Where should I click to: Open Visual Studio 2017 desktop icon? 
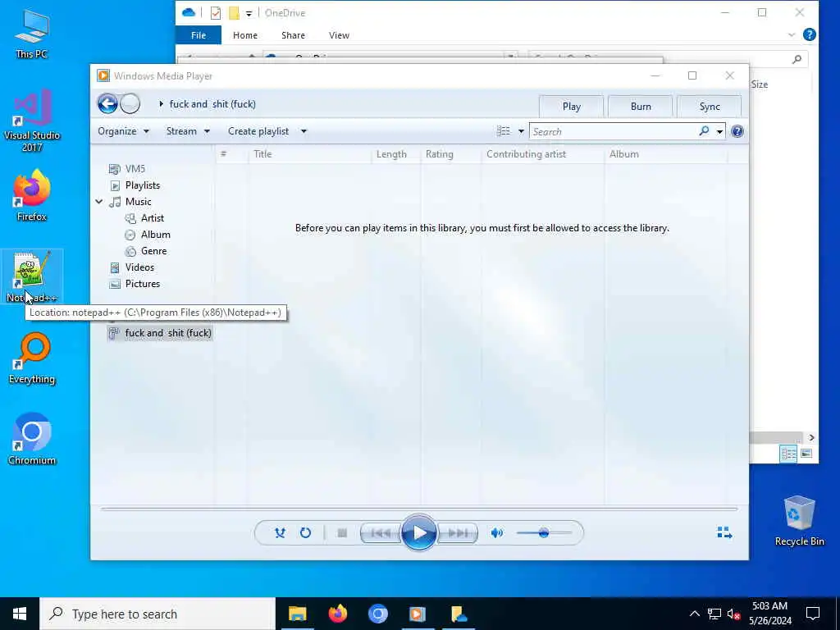[x=32, y=122]
